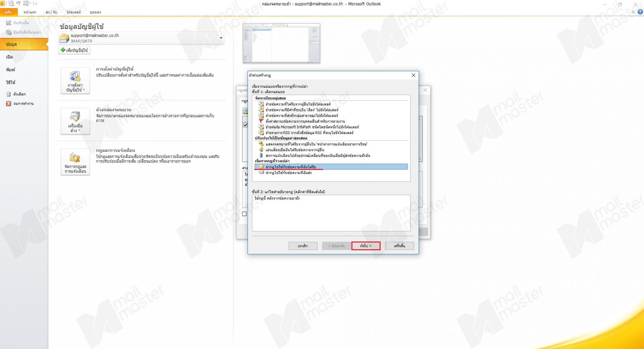The image size is (644, 349).
Task: Click the 'ปรับปรุงให้เป็นข้อมูลล่าสุดเสมอ' group header
Action: coord(281,138)
